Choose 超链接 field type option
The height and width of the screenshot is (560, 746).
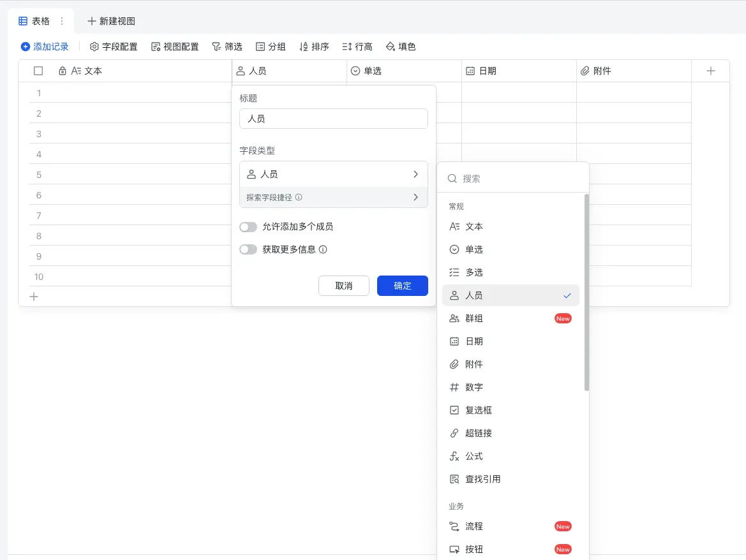[478, 433]
